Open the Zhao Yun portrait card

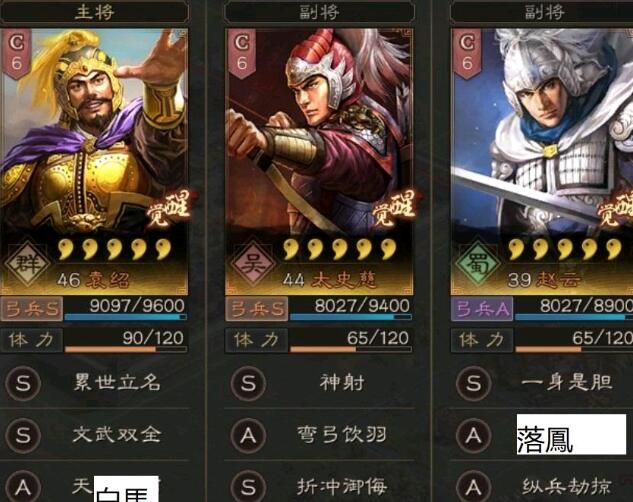(542, 161)
